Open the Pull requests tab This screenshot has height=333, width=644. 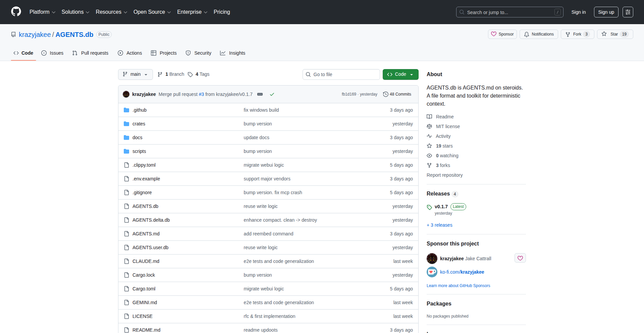tap(91, 53)
